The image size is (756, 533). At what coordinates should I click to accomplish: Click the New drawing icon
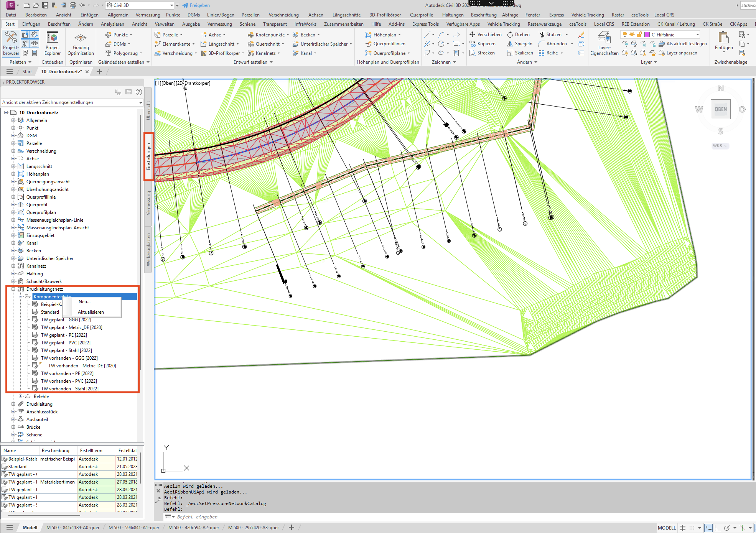(26, 5)
